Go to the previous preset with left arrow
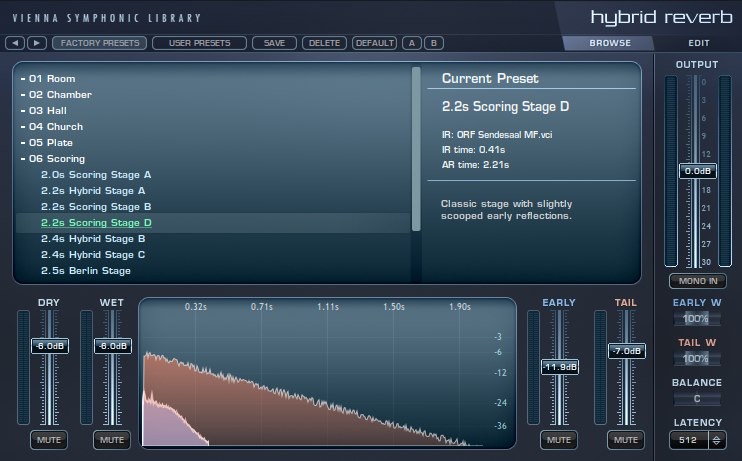Viewport: 742px width, 461px height. tap(15, 43)
